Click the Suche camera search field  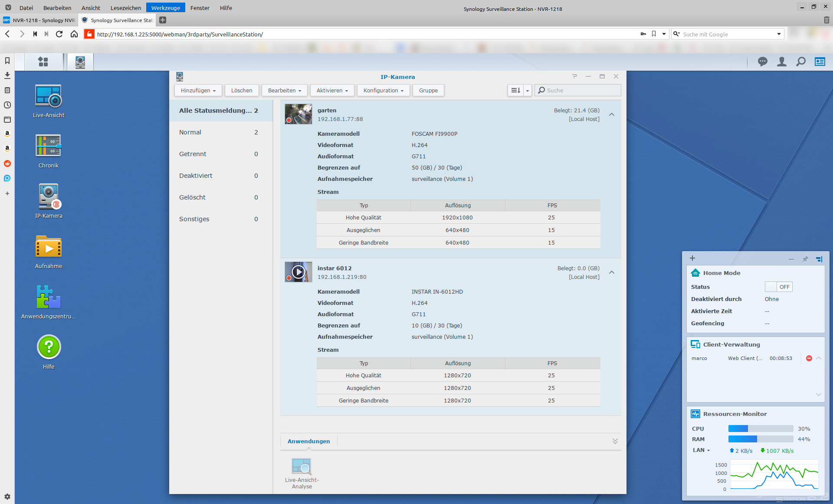coord(578,90)
